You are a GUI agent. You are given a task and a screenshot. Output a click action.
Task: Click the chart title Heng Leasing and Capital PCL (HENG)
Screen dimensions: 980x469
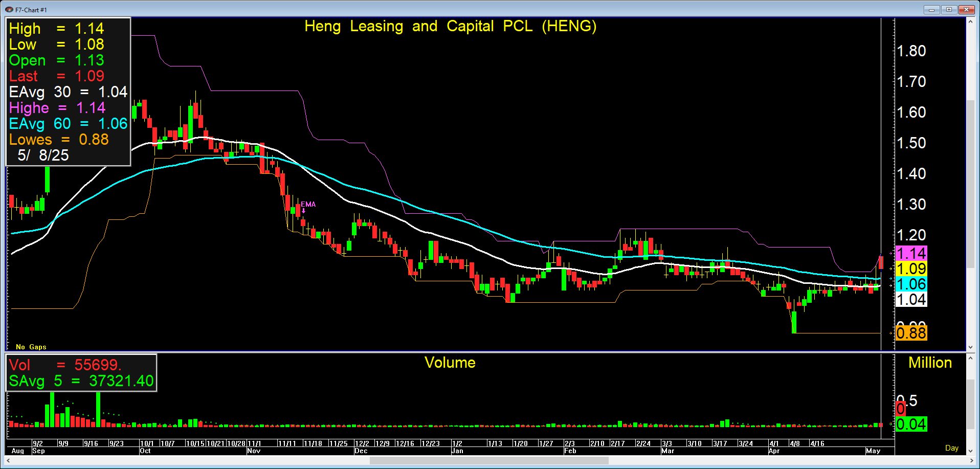(450, 26)
